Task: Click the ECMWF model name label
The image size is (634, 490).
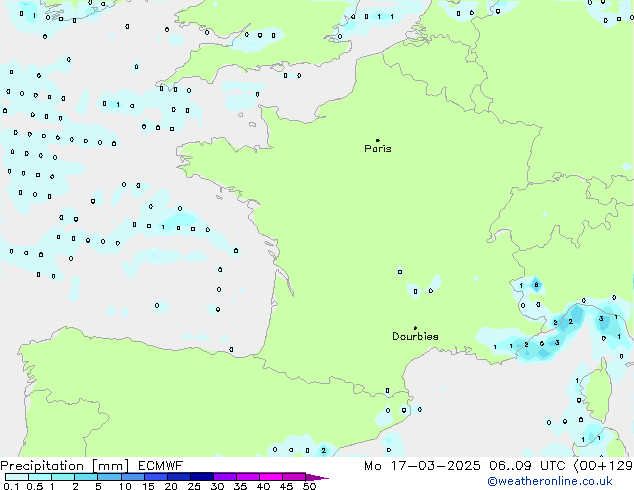Action: click(161, 466)
